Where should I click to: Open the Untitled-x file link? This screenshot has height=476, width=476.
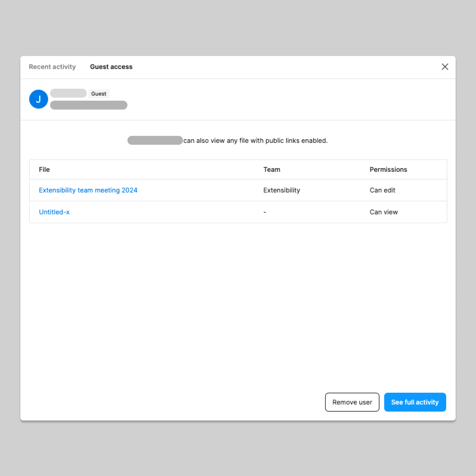(54, 212)
